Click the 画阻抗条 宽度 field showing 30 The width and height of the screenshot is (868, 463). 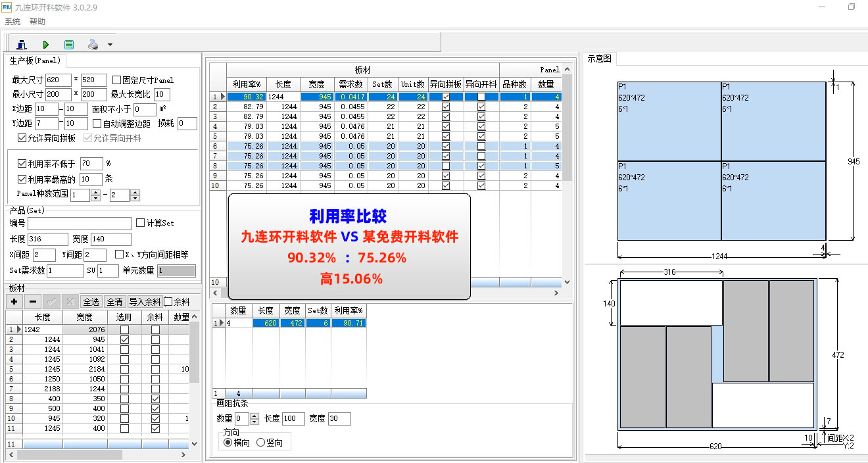coord(339,419)
